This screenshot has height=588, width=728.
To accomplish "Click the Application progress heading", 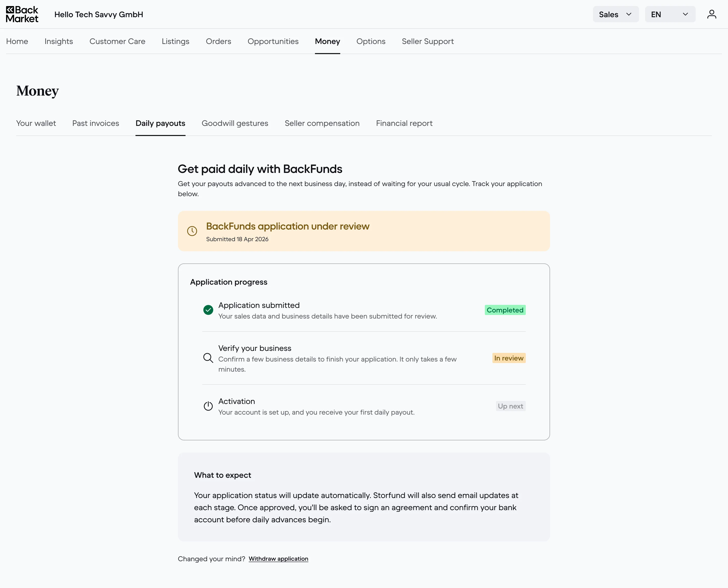I will pyautogui.click(x=229, y=282).
